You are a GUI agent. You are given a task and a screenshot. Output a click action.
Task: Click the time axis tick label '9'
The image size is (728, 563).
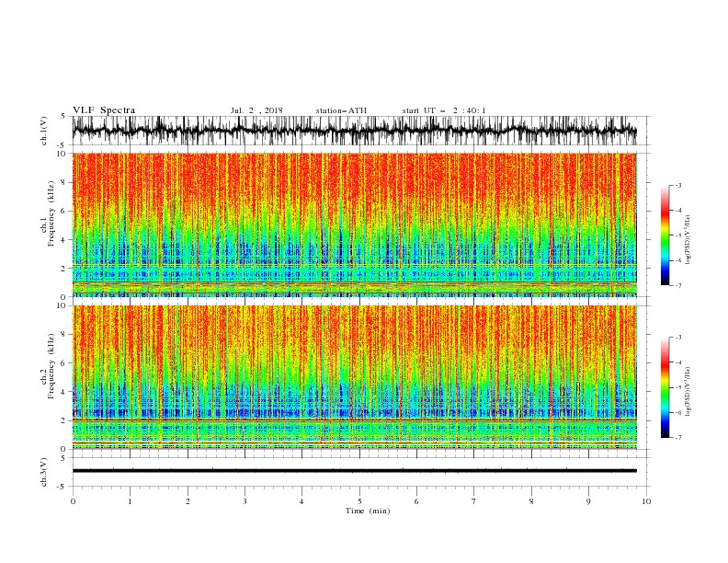pos(588,501)
